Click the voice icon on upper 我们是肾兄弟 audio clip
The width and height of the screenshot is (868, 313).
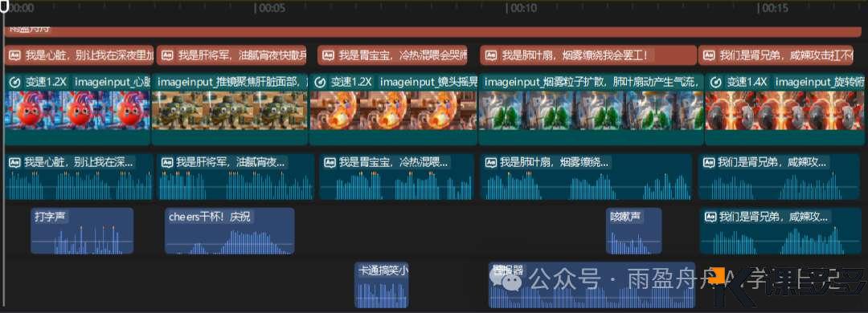click(x=708, y=163)
